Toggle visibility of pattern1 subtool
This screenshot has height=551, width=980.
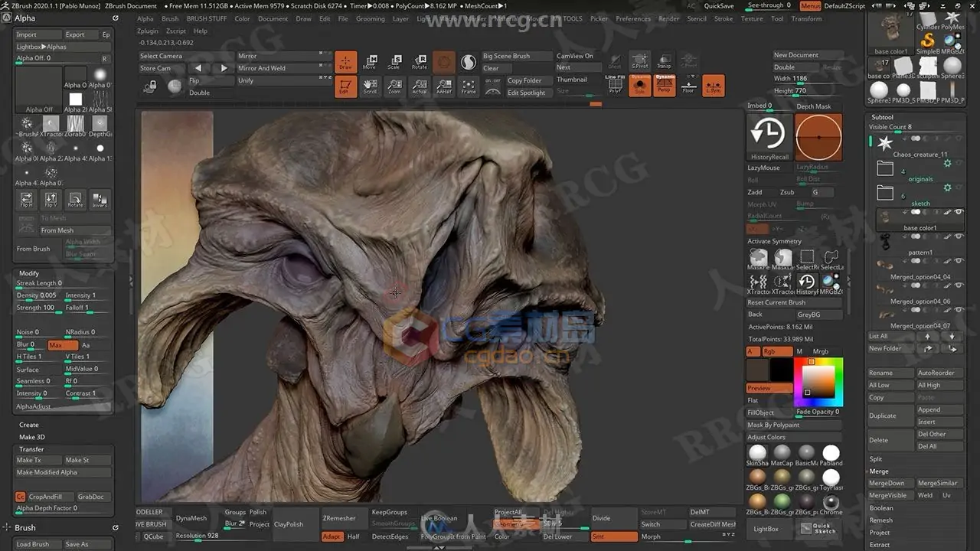click(959, 237)
